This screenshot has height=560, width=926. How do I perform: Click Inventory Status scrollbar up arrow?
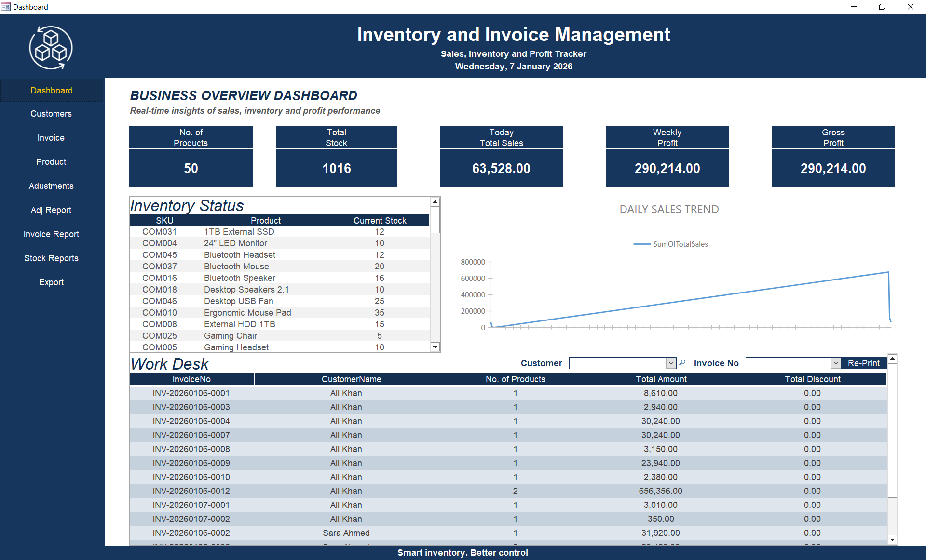(435, 202)
